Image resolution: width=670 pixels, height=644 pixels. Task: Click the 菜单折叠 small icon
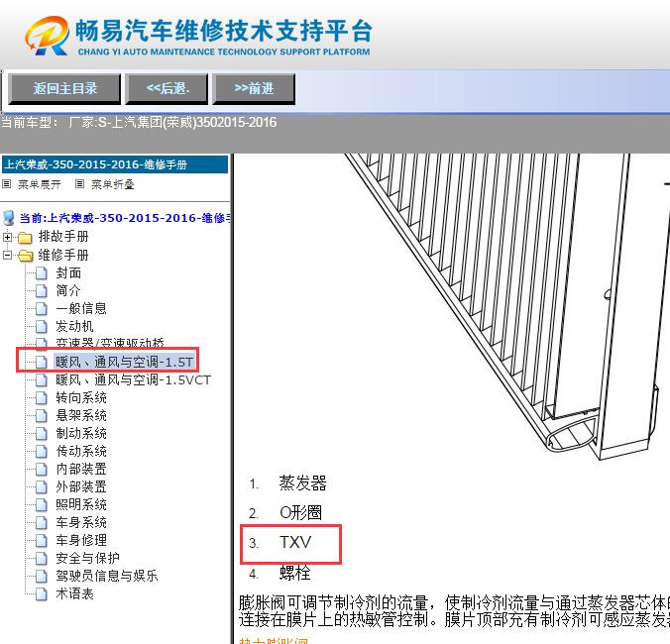point(79,184)
